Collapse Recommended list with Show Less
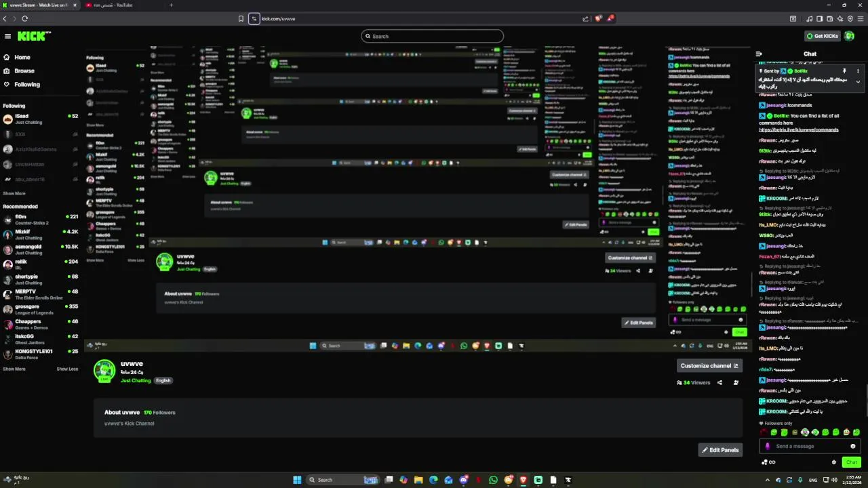868x488 pixels. [67, 369]
